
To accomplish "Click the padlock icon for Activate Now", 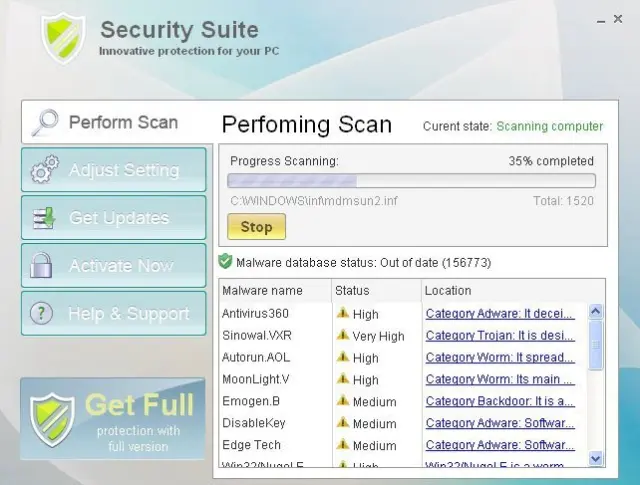I will pos(41,265).
